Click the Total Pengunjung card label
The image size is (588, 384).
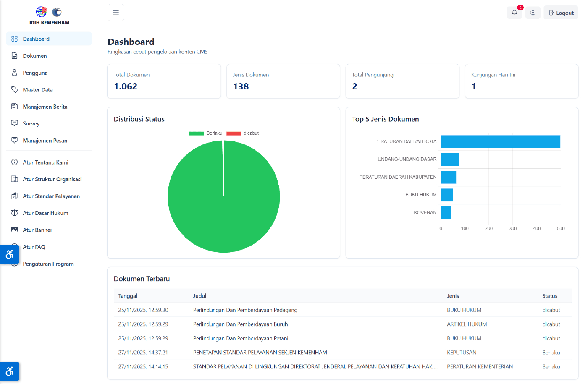point(373,75)
